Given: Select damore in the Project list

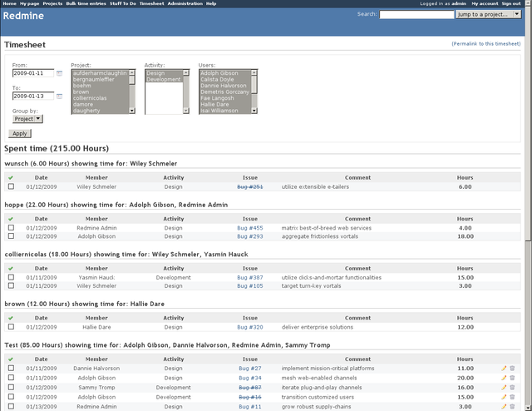Looking at the screenshot, I should 100,104.
